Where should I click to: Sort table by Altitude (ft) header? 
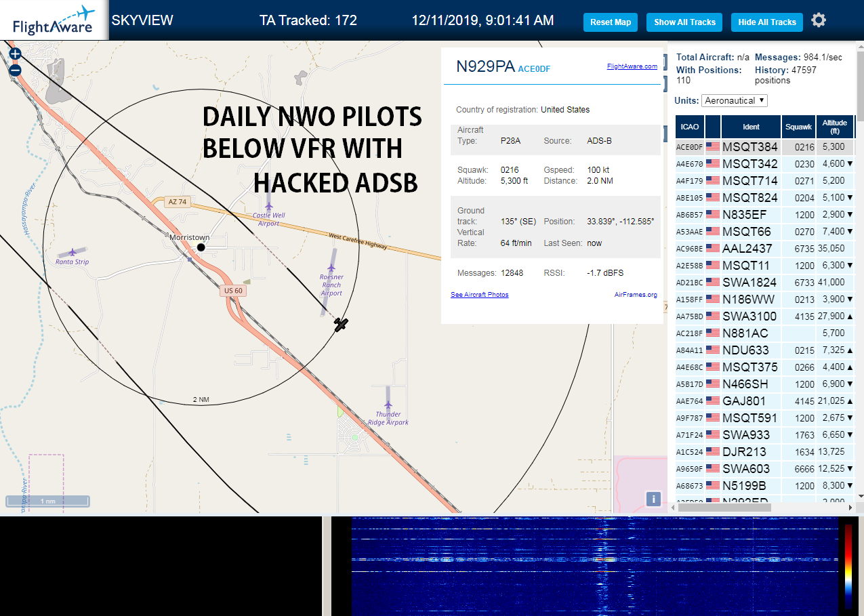pos(835,127)
